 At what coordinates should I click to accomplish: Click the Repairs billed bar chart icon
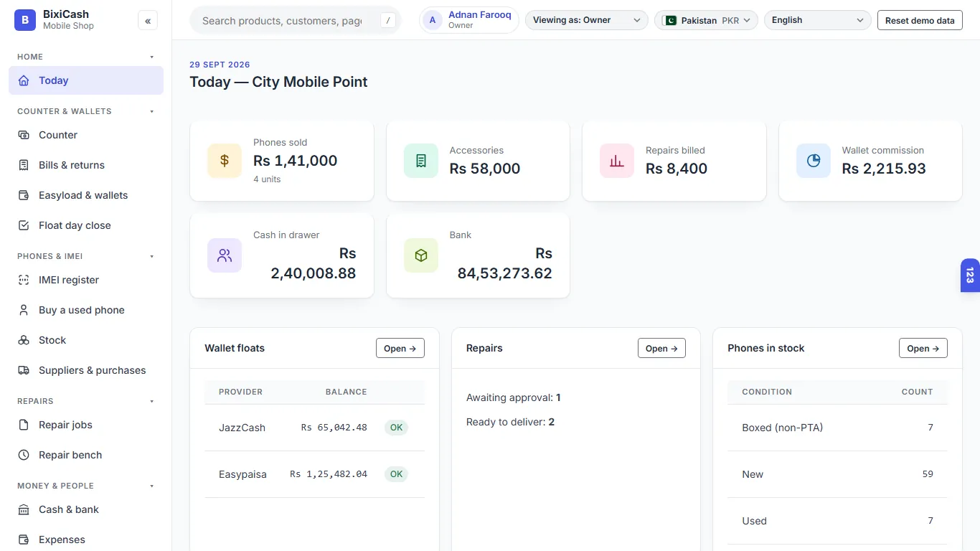[617, 161]
